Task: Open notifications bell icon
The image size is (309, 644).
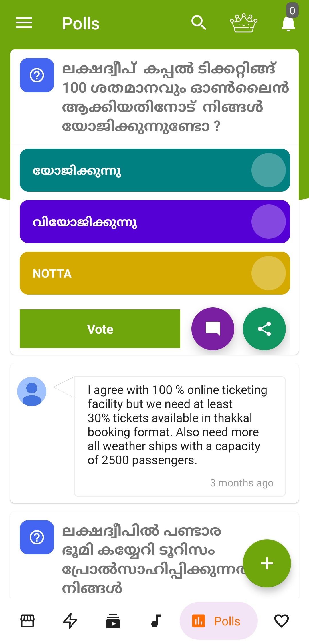Action: [288, 23]
